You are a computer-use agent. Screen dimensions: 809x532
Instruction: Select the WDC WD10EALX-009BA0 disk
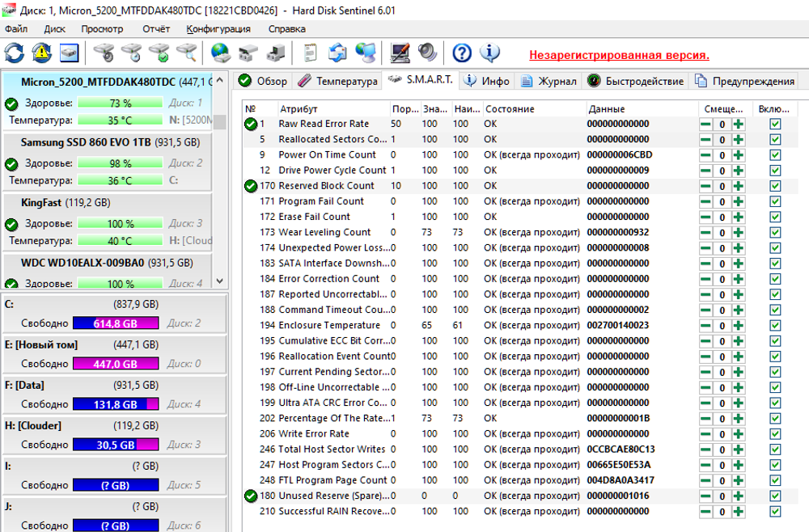click(x=108, y=272)
